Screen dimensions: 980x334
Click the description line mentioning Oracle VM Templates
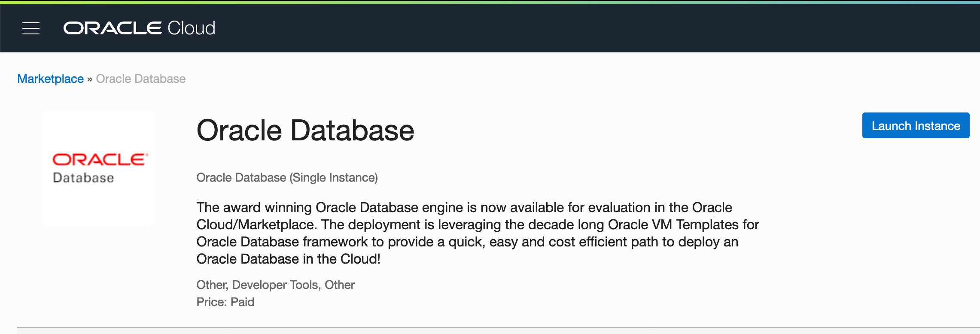click(478, 225)
